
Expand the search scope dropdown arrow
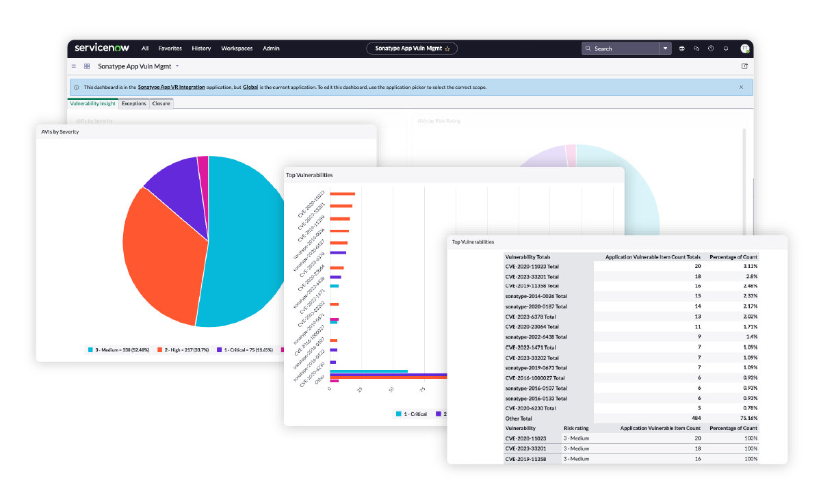tap(666, 49)
